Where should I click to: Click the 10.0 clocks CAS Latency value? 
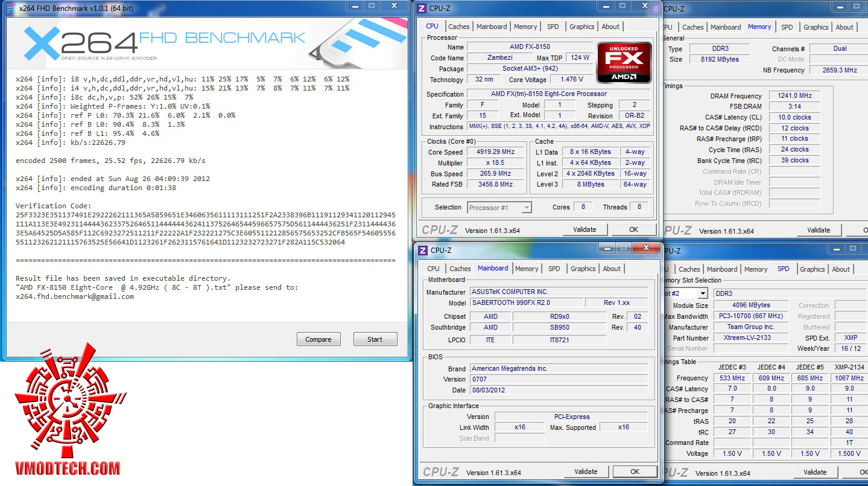[x=794, y=118]
